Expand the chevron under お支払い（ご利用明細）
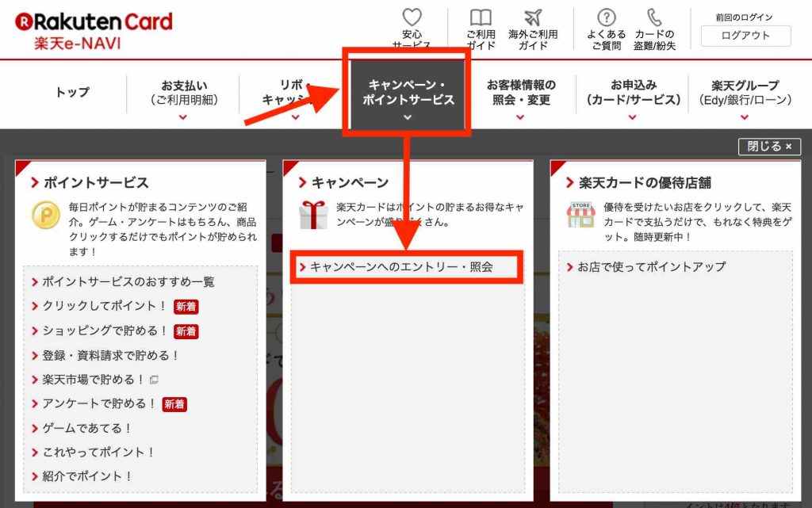Image resolution: width=812 pixels, height=508 pixels. (x=183, y=117)
